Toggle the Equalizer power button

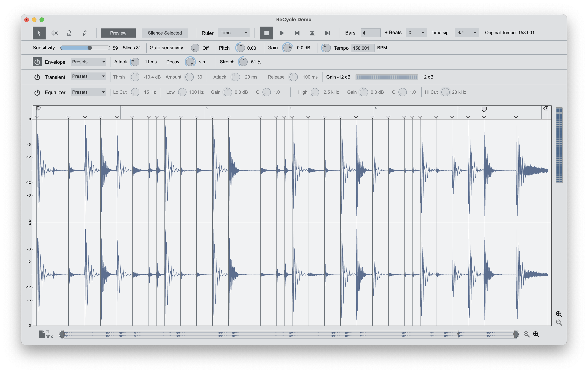[x=37, y=92]
